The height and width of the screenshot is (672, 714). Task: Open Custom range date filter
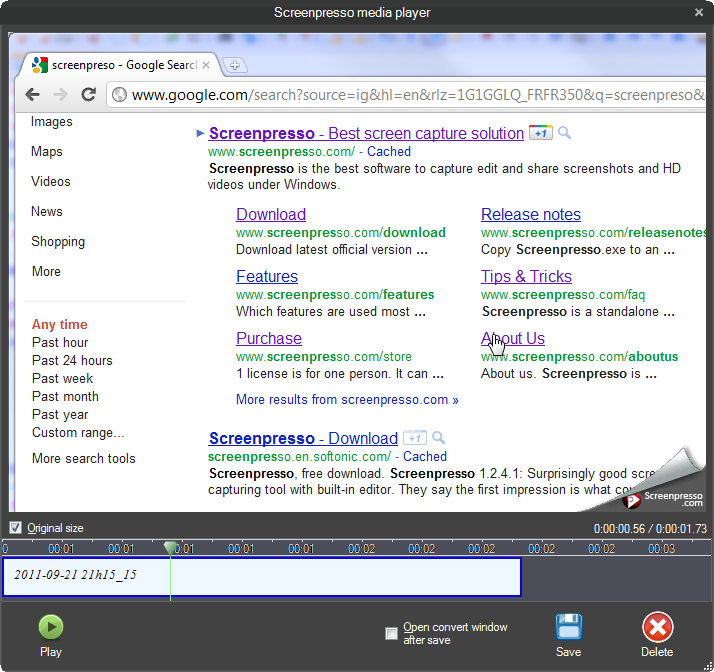(x=78, y=432)
